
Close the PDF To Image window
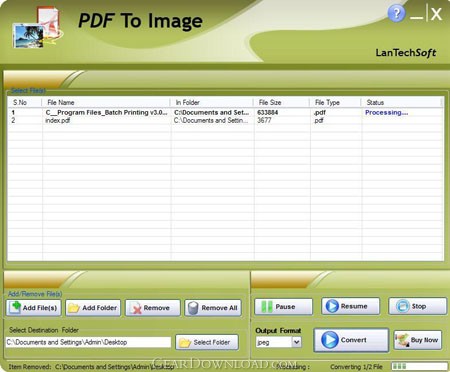(436, 14)
